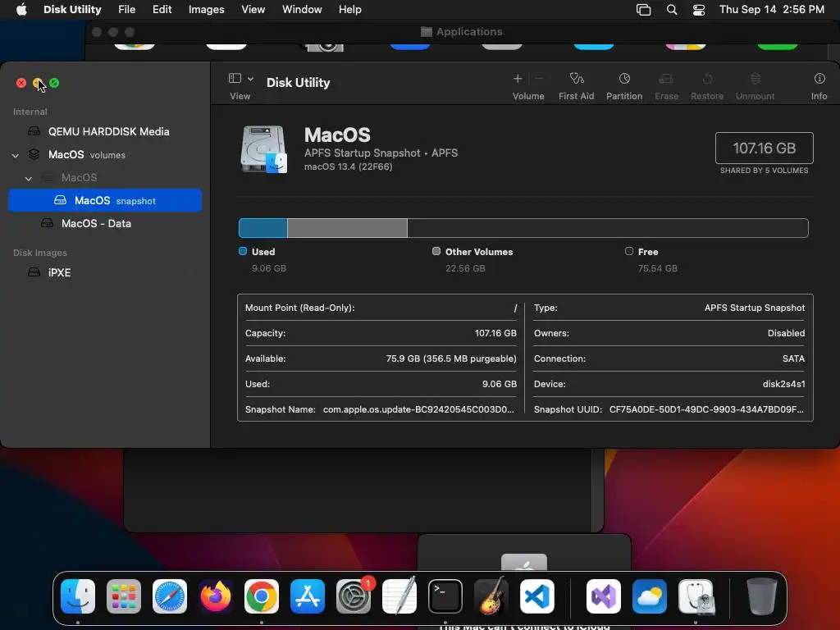Open Finder from the Dock
This screenshot has height=630, width=840.
78,596
